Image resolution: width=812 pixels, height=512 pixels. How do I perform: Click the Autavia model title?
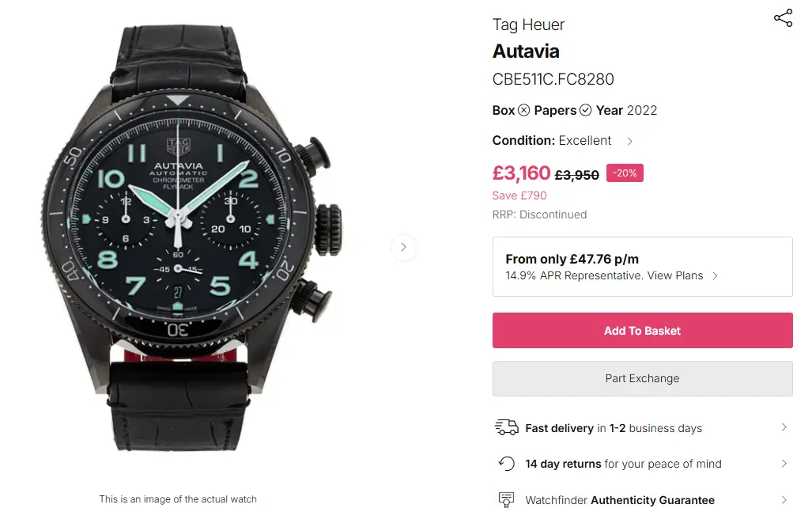pos(526,51)
